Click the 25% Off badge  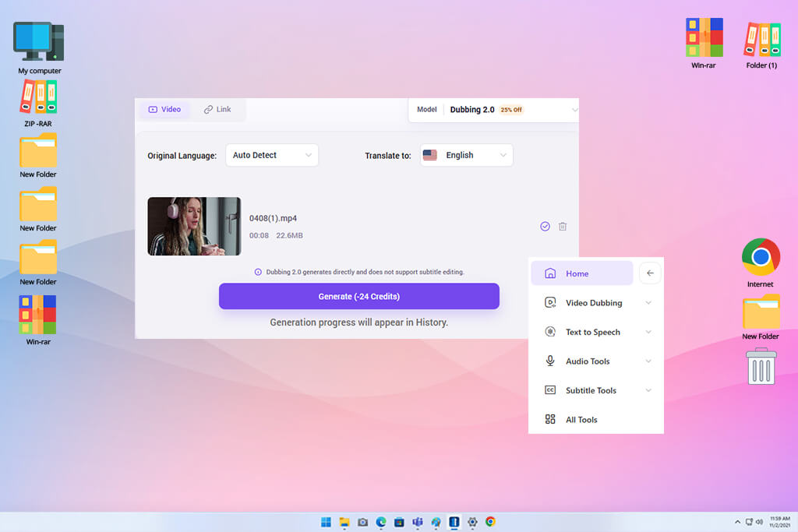click(x=511, y=110)
